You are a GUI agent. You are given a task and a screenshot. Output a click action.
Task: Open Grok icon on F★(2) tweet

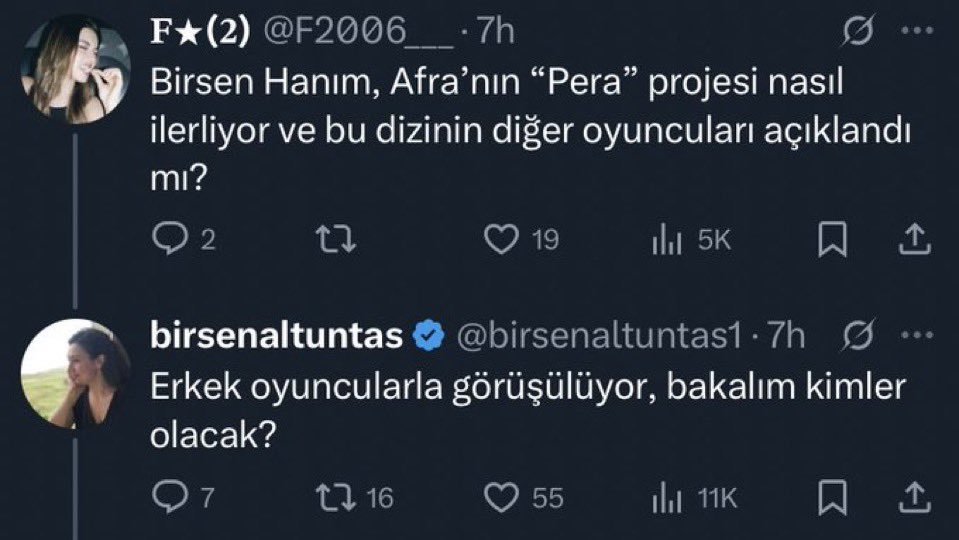point(856,34)
